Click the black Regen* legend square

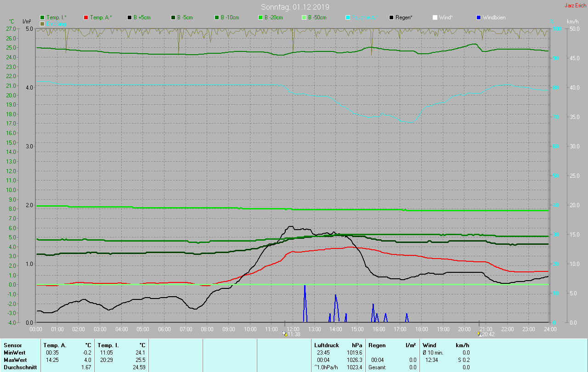point(391,17)
